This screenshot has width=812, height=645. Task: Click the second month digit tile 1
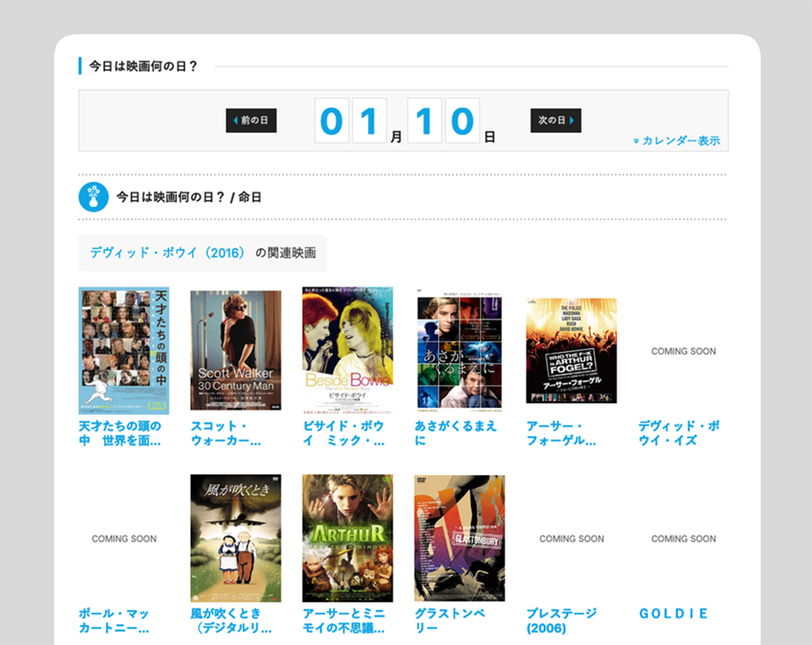click(369, 120)
